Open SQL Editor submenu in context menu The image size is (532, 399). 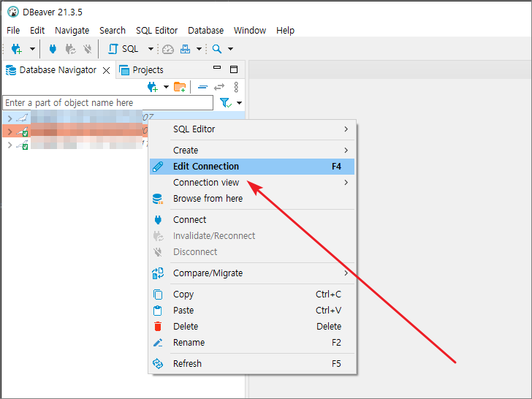coord(252,129)
